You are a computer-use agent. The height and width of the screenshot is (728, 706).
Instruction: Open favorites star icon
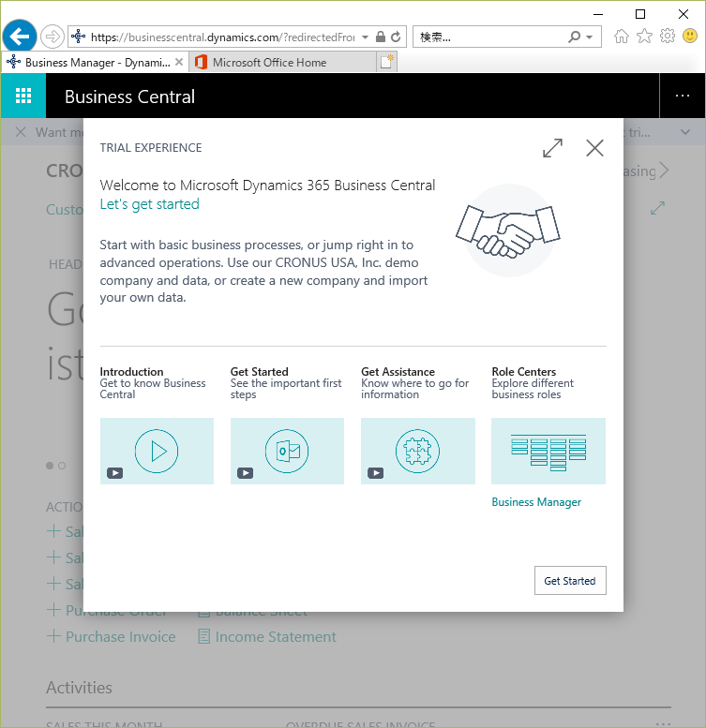pos(644,37)
